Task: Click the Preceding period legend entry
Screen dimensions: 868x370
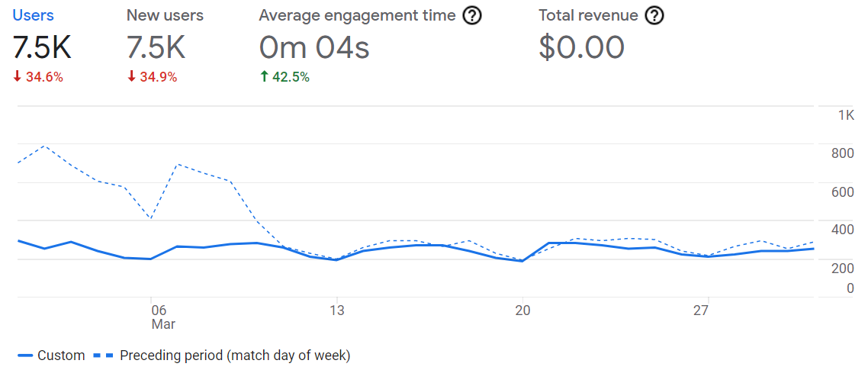Action: (x=222, y=356)
